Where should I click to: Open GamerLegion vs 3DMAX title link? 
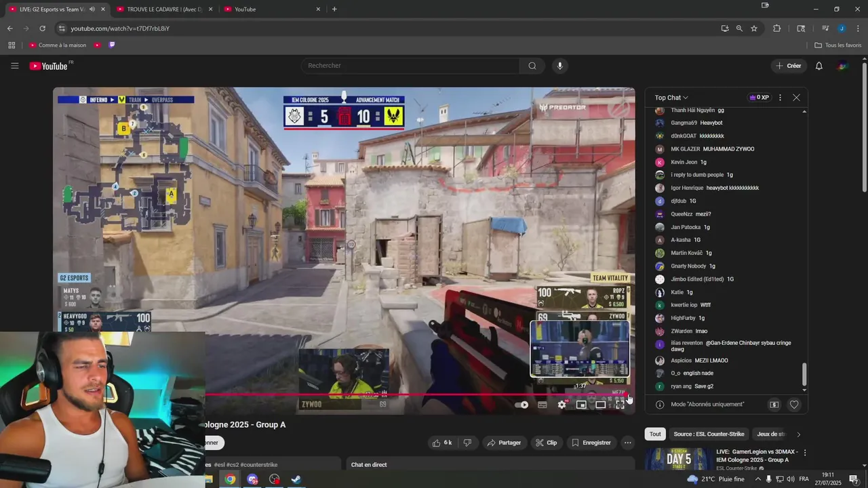coord(757,455)
